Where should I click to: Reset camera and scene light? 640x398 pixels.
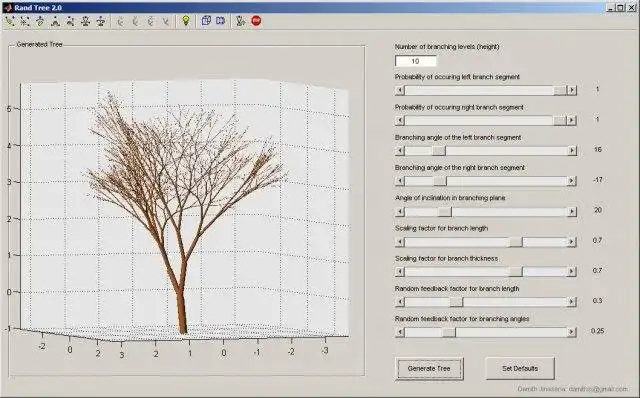241,21
